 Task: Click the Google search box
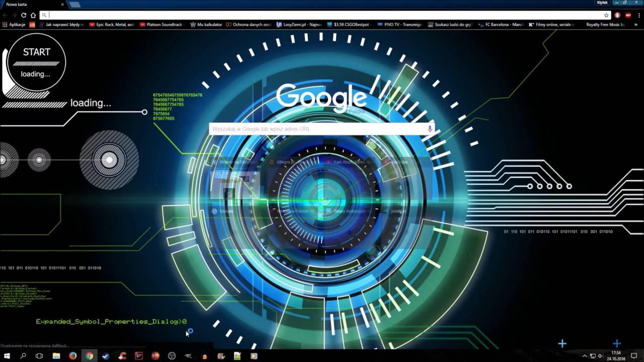pyautogui.click(x=322, y=129)
